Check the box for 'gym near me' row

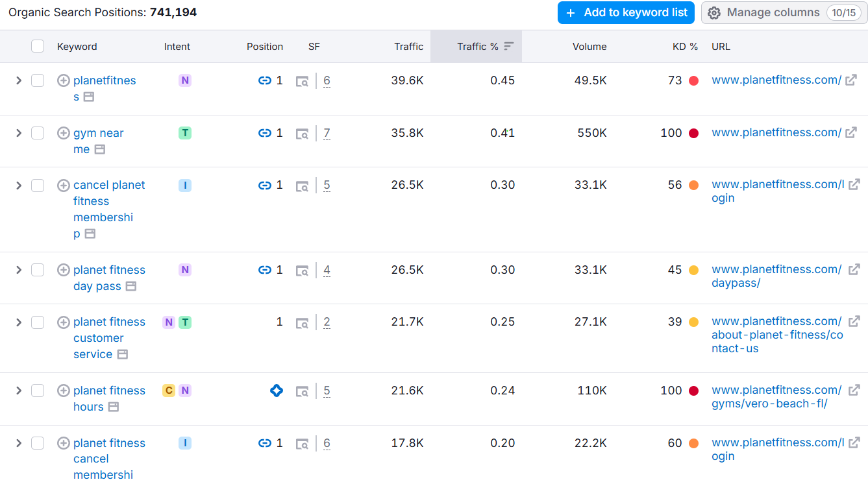(38, 133)
